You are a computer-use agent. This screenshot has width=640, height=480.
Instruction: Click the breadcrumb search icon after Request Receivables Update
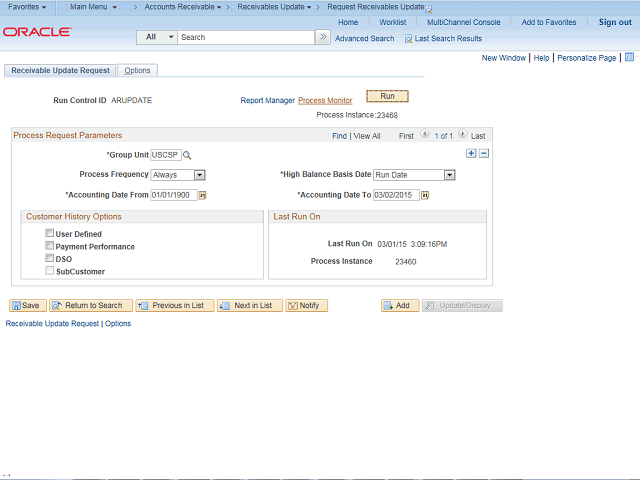pyautogui.click(x=429, y=9)
